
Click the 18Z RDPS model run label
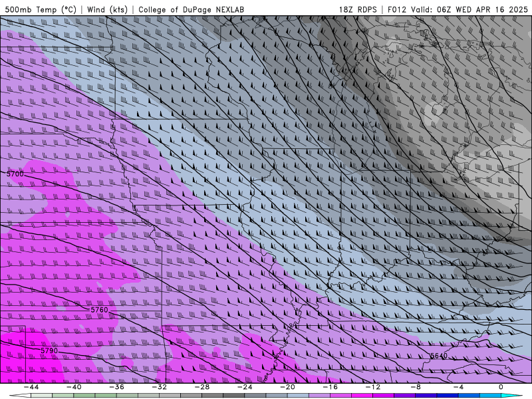pyautogui.click(x=358, y=9)
